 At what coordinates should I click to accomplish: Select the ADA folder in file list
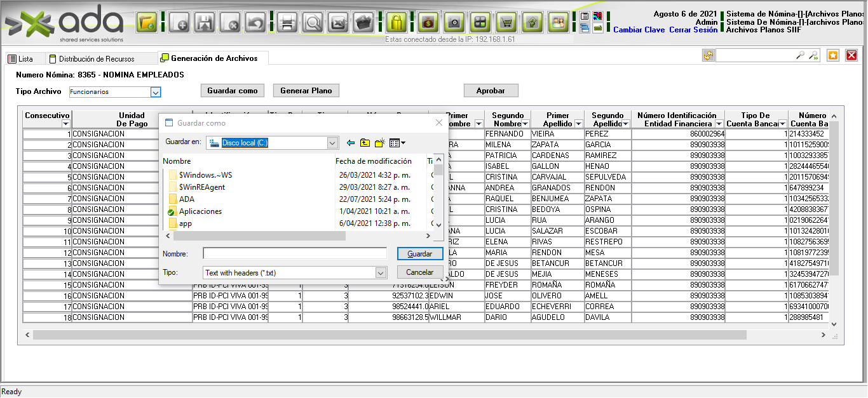coord(187,199)
